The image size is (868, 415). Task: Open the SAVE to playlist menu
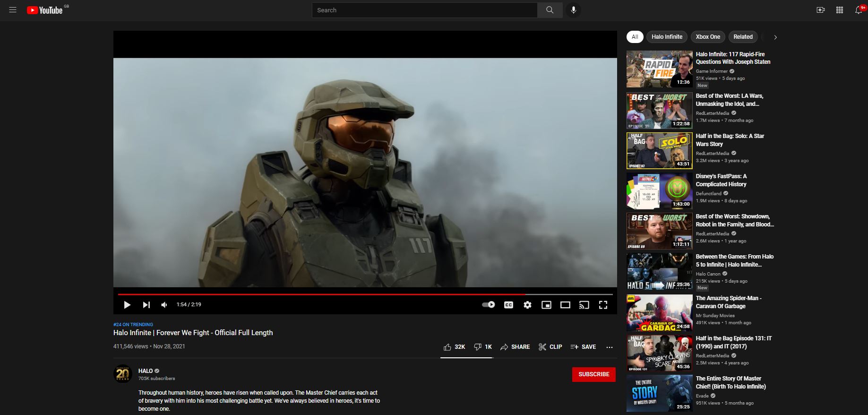point(583,347)
